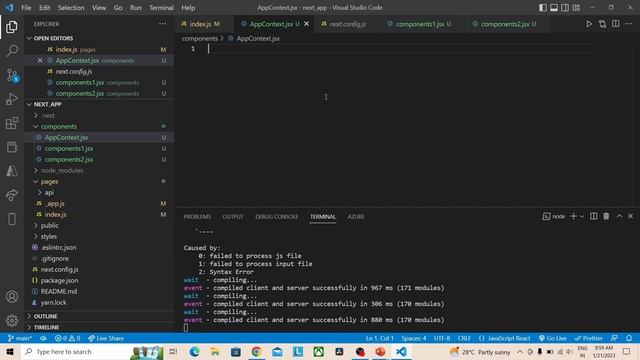640x360 pixels.
Task: Expand the .next folder
Action: pos(99,116)
